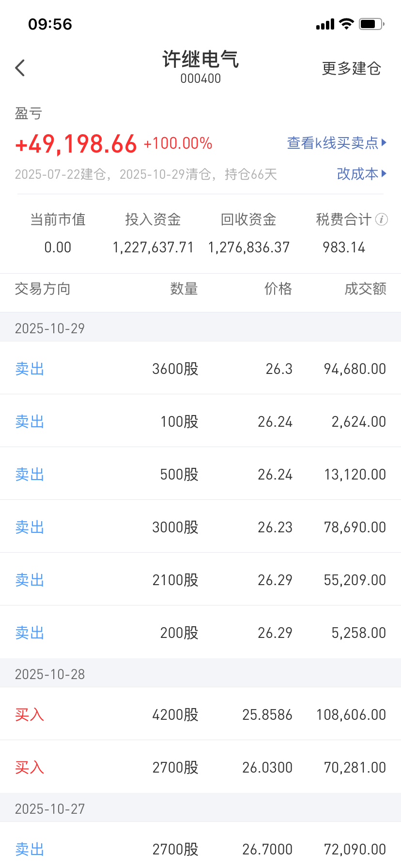The image size is (401, 868).
Task: Open the 卖出 500股 trade row
Action: (x=200, y=474)
